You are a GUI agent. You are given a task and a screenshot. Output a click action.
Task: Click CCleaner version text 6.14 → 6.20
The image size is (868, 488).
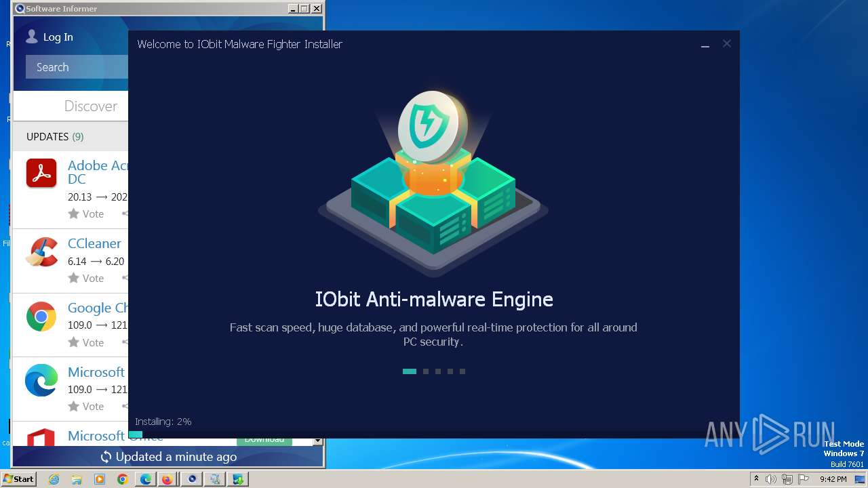pos(96,261)
